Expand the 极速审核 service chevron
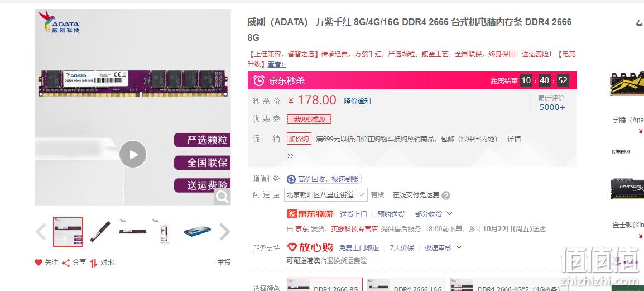The height and width of the screenshot is (291, 644). click(x=459, y=247)
